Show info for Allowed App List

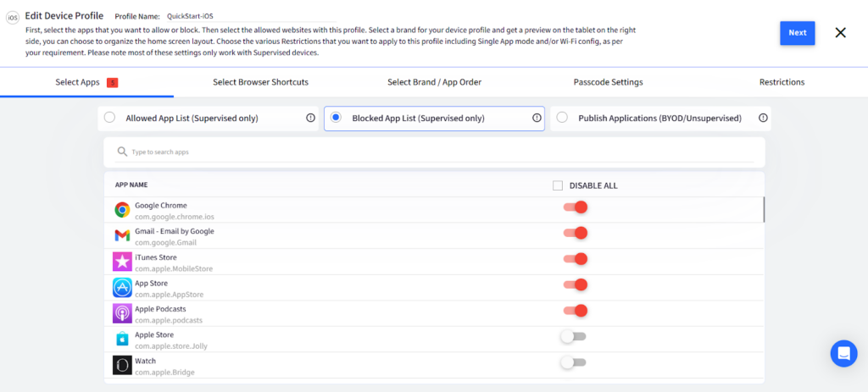pyautogui.click(x=310, y=119)
